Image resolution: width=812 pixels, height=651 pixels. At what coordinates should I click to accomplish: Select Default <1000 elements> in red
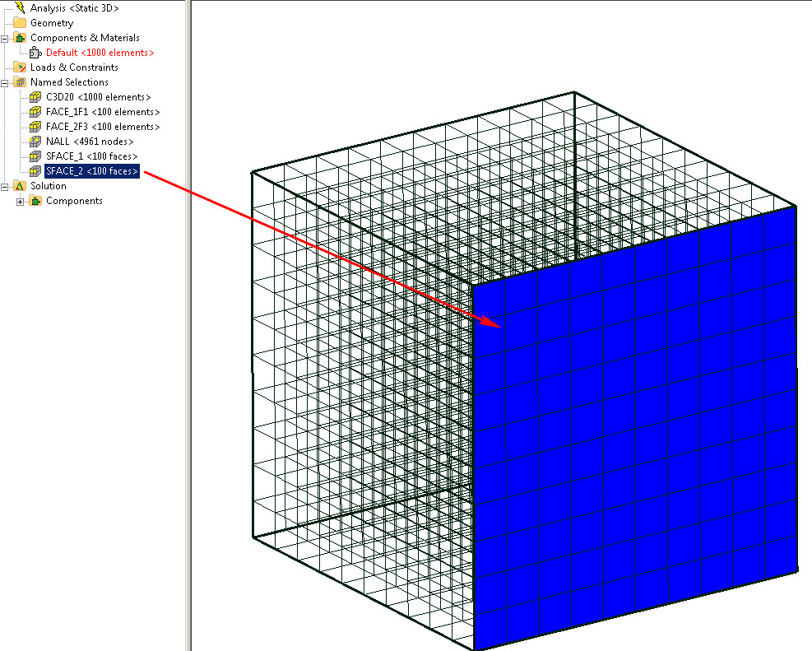point(100,53)
